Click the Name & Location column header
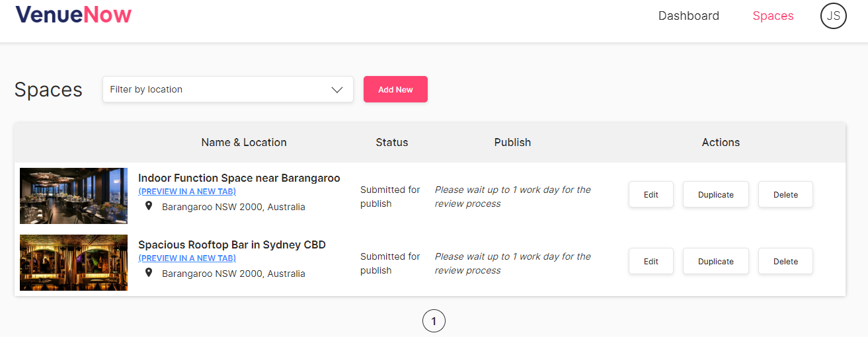868x337 pixels. pyautogui.click(x=244, y=142)
